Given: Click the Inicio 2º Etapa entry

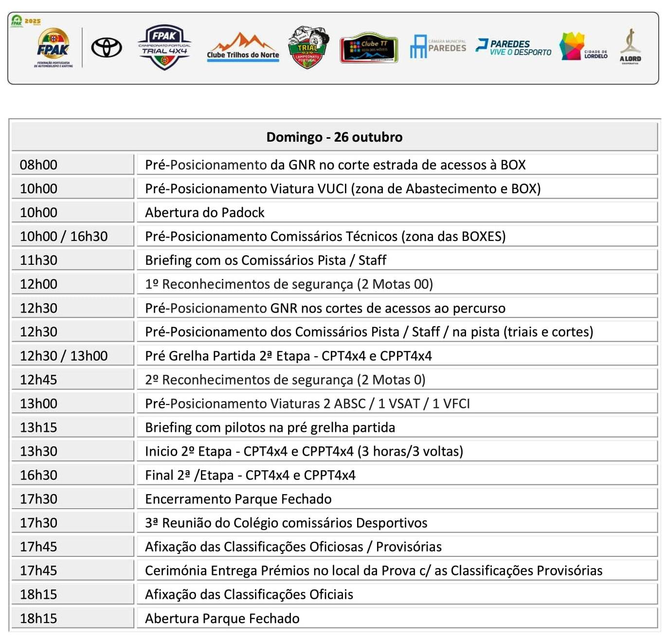Looking at the screenshot, I should 304,451.
